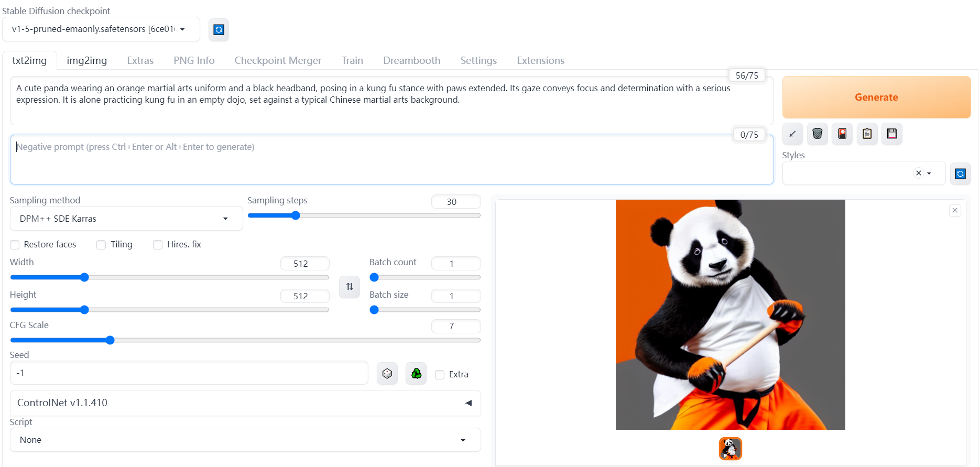This screenshot has width=980, height=467.
Task: Expand the ControlNet v1.1.410 section
Action: (x=245, y=403)
